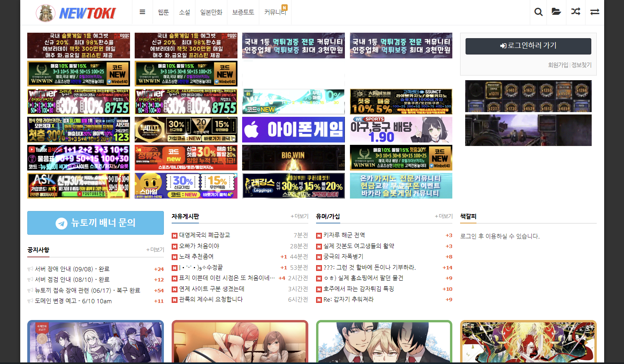Screen dimensions: 624x364
Task: Open post 키자루 해군 전역
Action: click(x=344, y=235)
